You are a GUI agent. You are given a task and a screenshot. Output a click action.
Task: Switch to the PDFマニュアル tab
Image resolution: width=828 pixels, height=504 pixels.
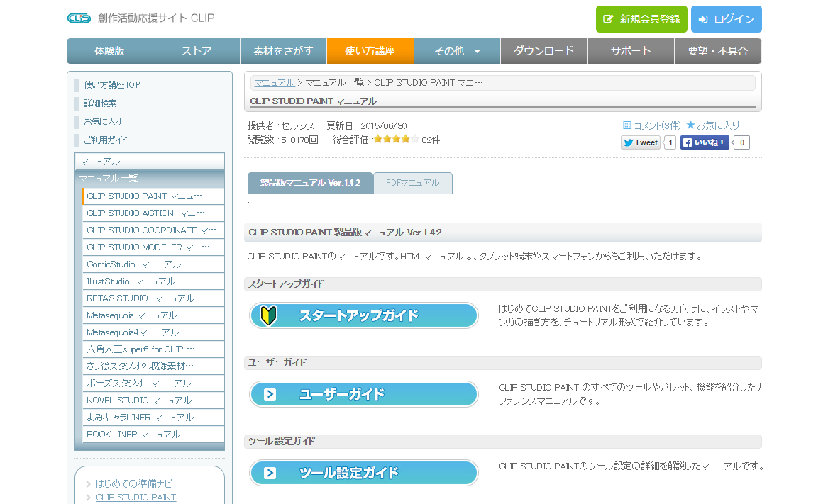(412, 183)
